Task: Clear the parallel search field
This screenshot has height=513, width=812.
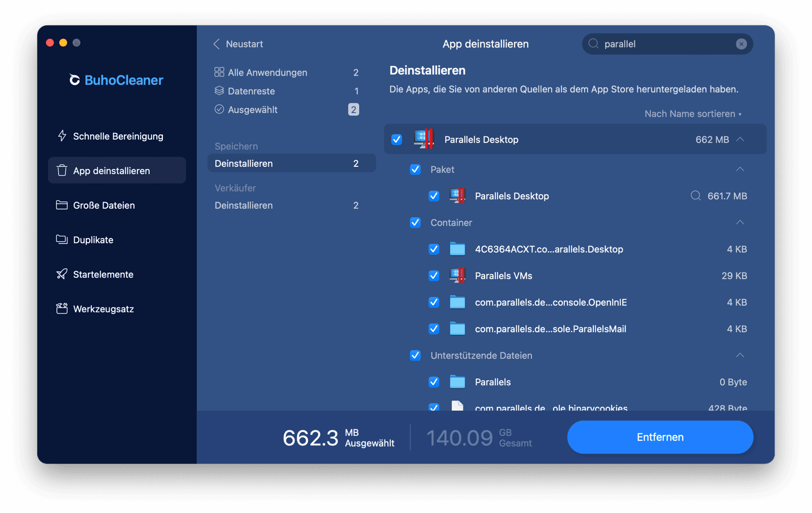Action: point(741,44)
